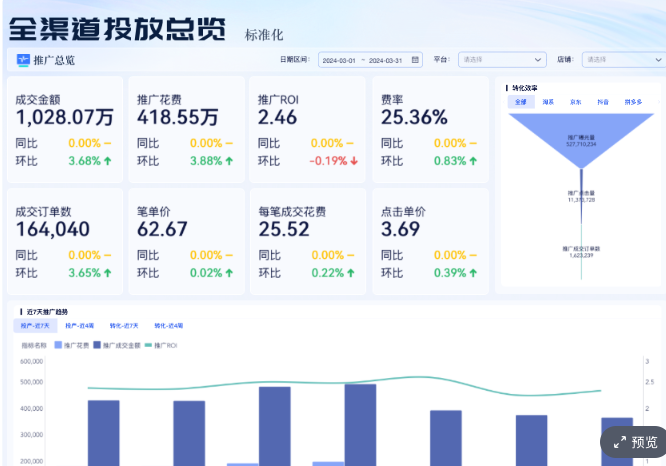Click the red down arrow beside -0.19%
This screenshot has width=666, height=466.
coord(354,161)
